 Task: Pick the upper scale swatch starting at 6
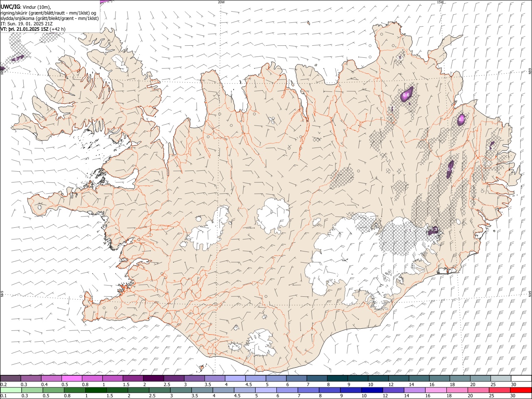[x=297, y=378]
